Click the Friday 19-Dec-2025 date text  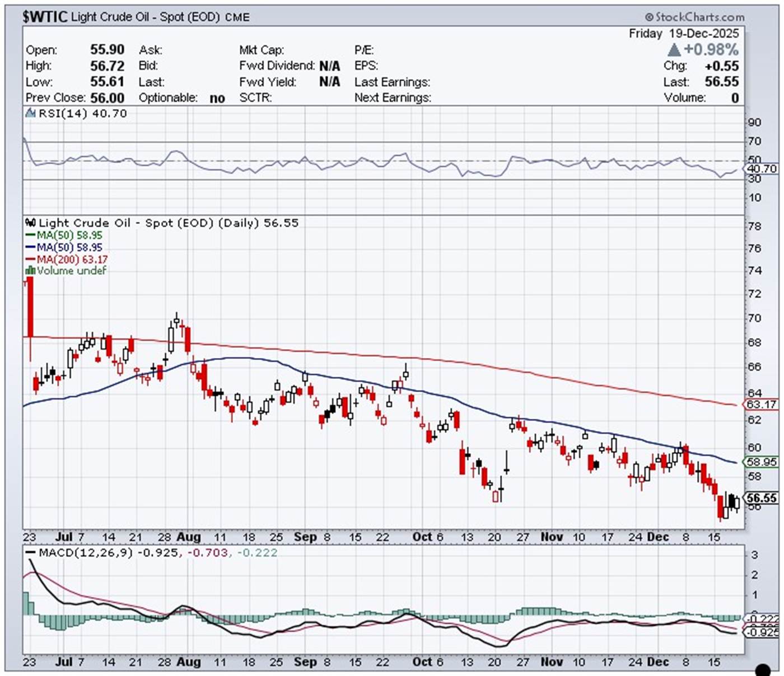pyautogui.click(x=684, y=34)
